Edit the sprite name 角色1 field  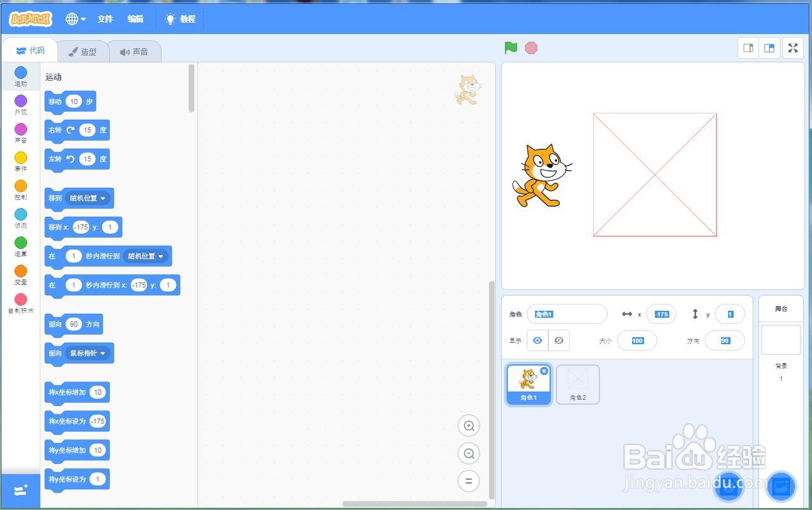567,314
